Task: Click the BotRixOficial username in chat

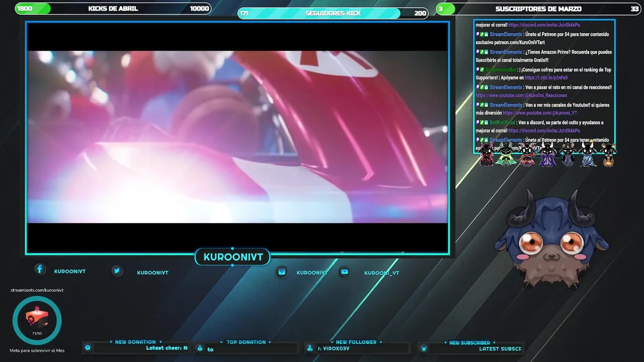Action: pyautogui.click(x=503, y=123)
